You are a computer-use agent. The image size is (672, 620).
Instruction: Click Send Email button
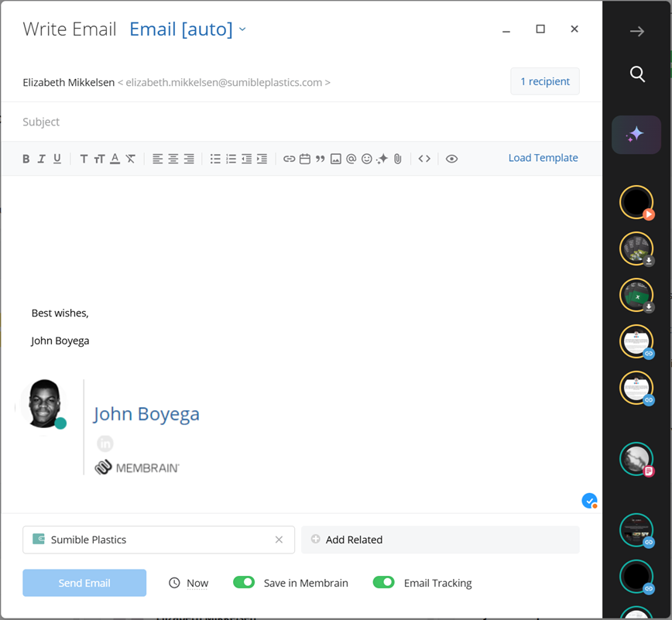84,583
